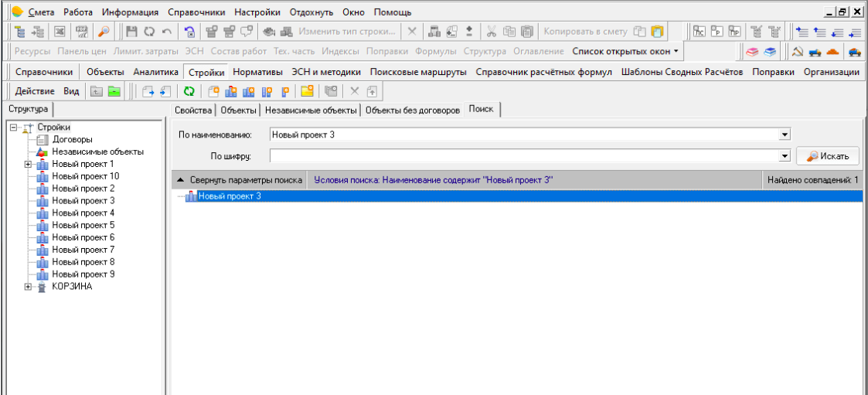Click the pink books stack icon
The image size is (868, 395).
point(752,52)
